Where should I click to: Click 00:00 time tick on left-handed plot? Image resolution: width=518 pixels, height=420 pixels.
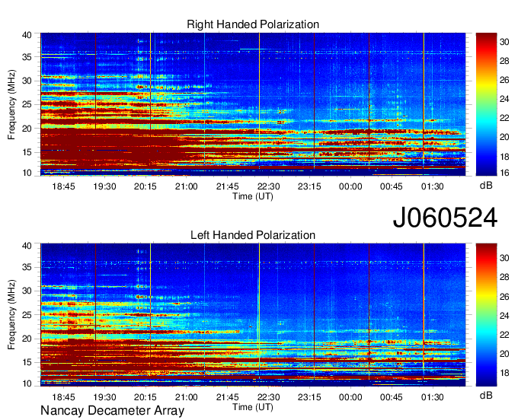[x=350, y=397]
